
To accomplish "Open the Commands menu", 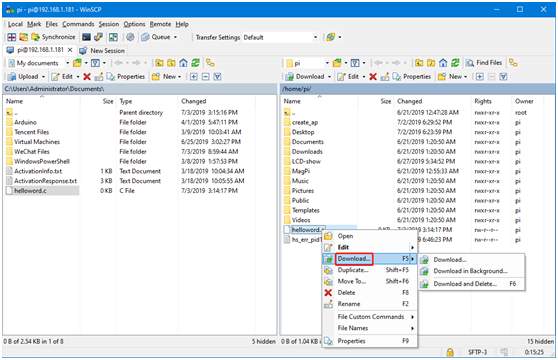I will pos(78,24).
